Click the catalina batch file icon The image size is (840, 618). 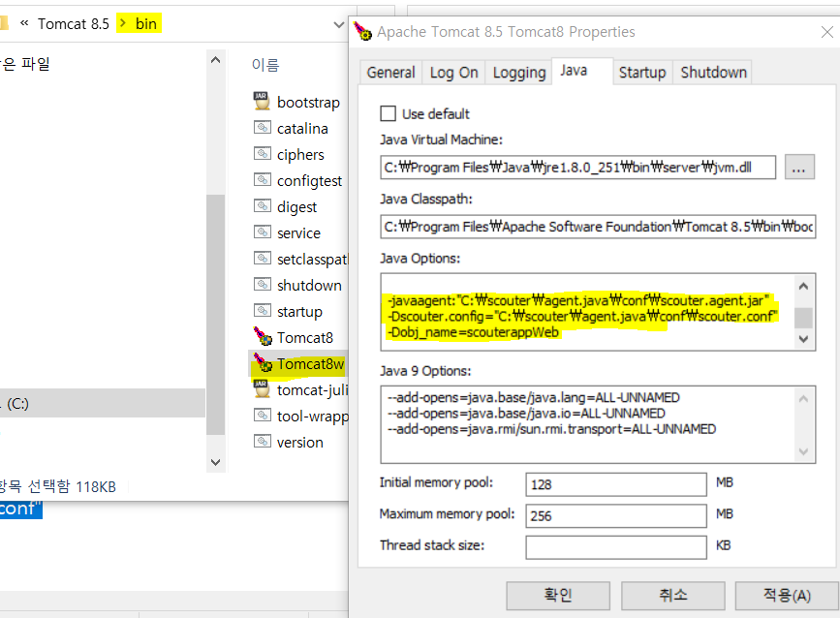(x=262, y=128)
